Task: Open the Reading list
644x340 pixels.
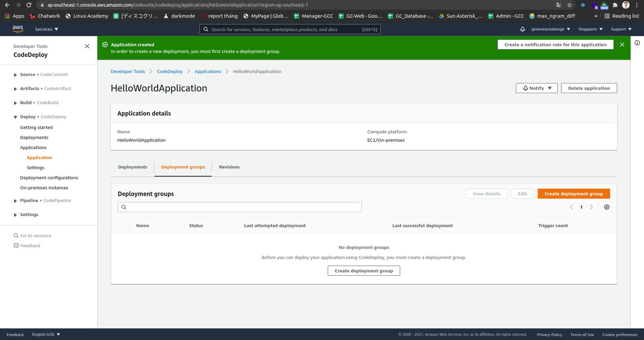Action: 622,16
